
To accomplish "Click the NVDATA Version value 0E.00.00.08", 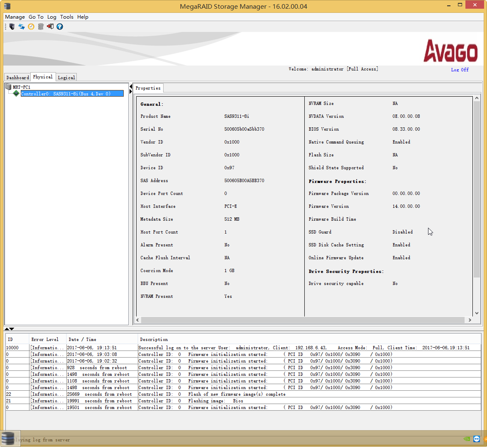I will (406, 116).
